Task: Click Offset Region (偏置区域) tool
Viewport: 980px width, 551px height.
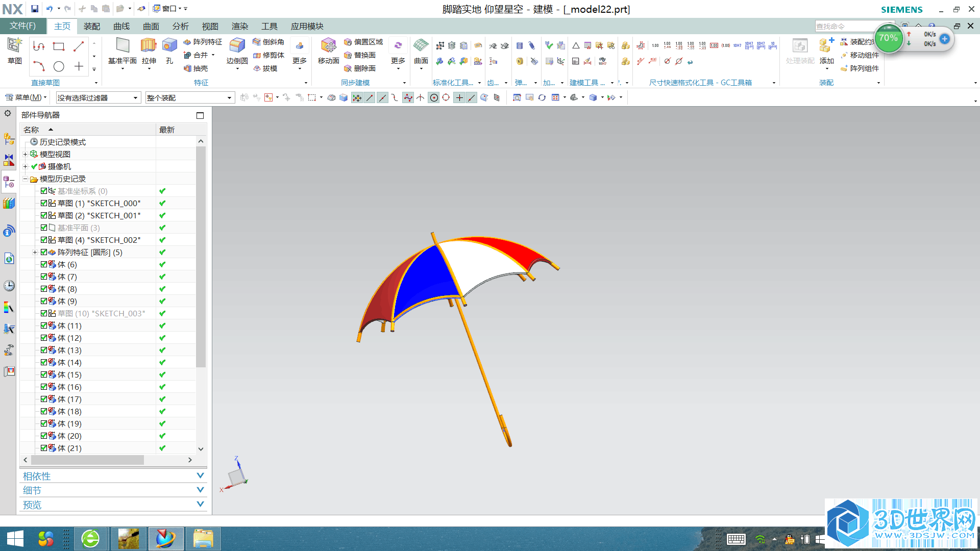Action: click(363, 42)
